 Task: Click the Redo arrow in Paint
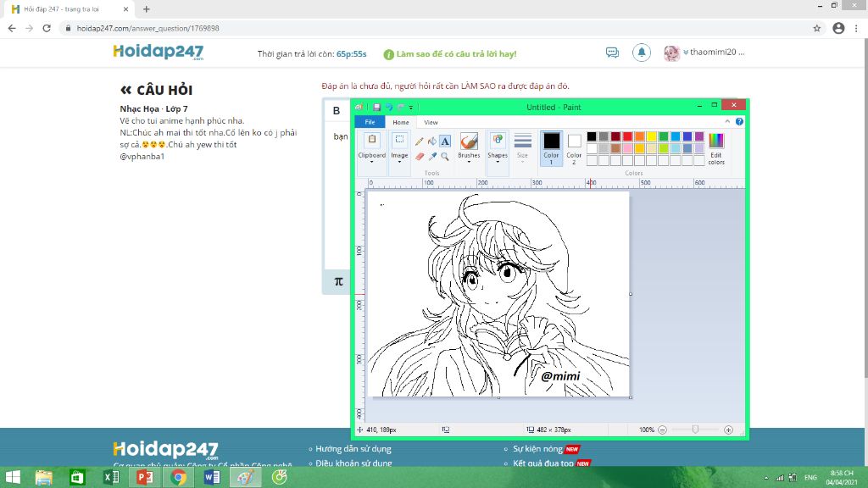[400, 108]
